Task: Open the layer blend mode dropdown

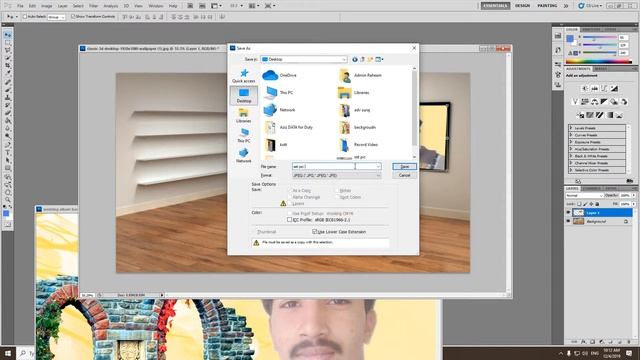Action: [x=584, y=196]
